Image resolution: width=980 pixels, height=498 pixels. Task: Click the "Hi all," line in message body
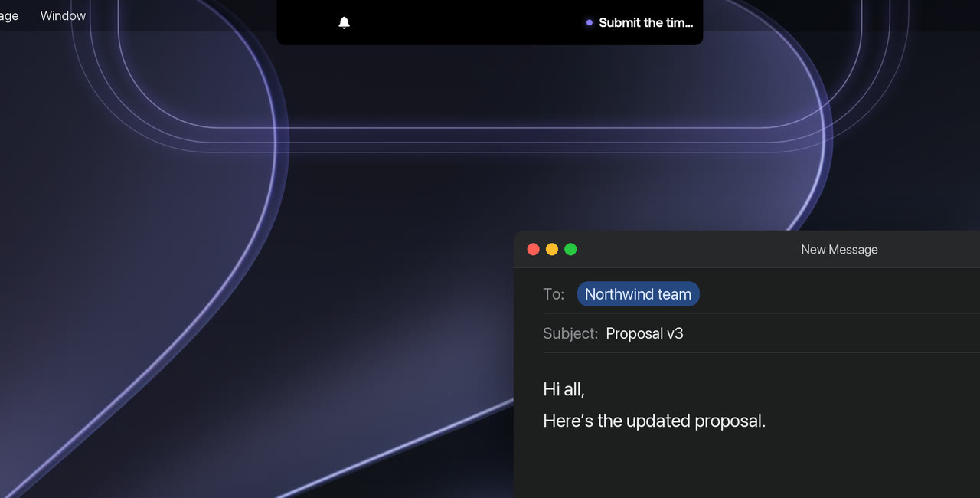pyautogui.click(x=564, y=389)
